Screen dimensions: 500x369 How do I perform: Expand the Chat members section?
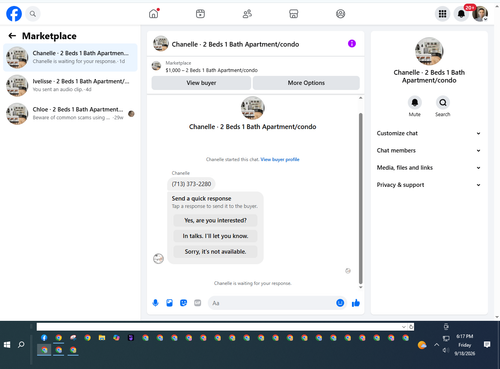(x=429, y=150)
